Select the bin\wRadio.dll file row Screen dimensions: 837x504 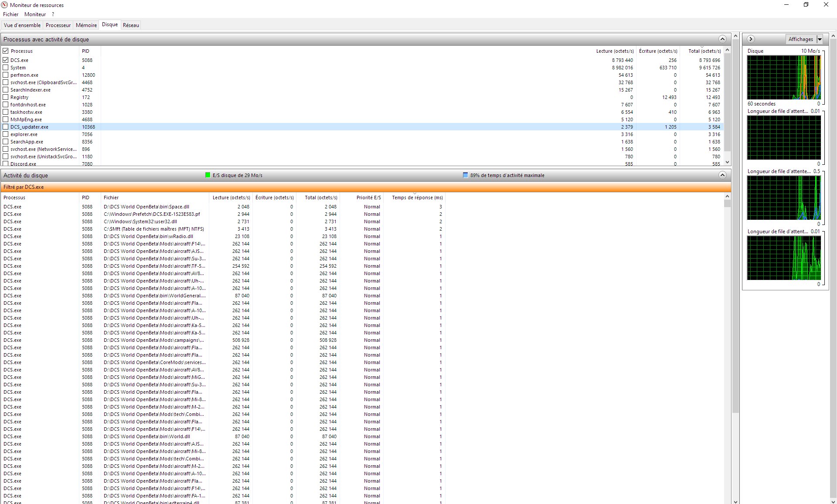pyautogui.click(x=223, y=236)
